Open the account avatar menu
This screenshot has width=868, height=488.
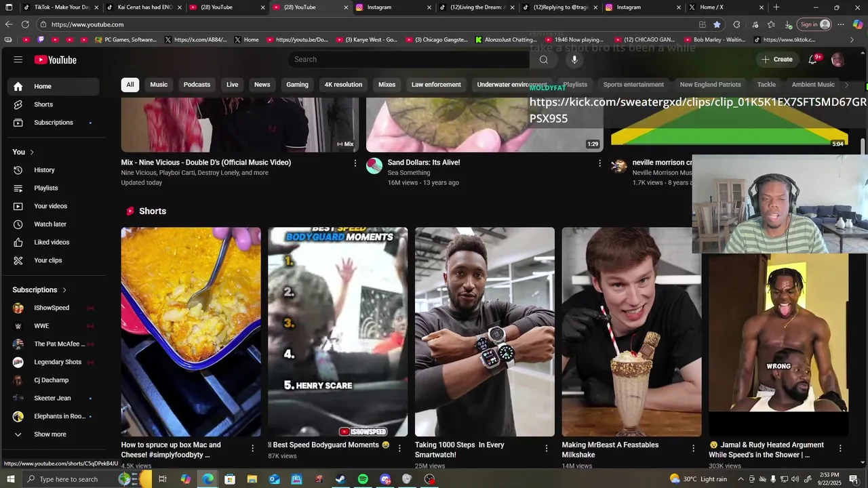click(x=837, y=60)
